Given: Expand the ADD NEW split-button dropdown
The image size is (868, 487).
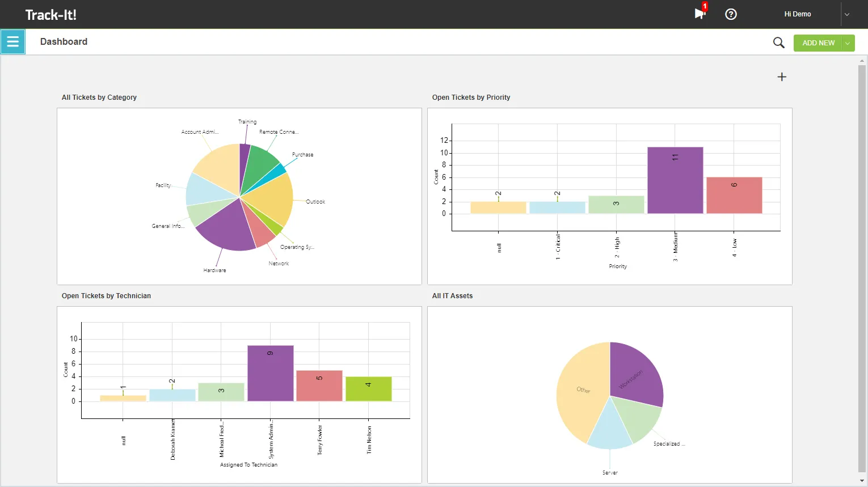Looking at the screenshot, I should point(847,43).
